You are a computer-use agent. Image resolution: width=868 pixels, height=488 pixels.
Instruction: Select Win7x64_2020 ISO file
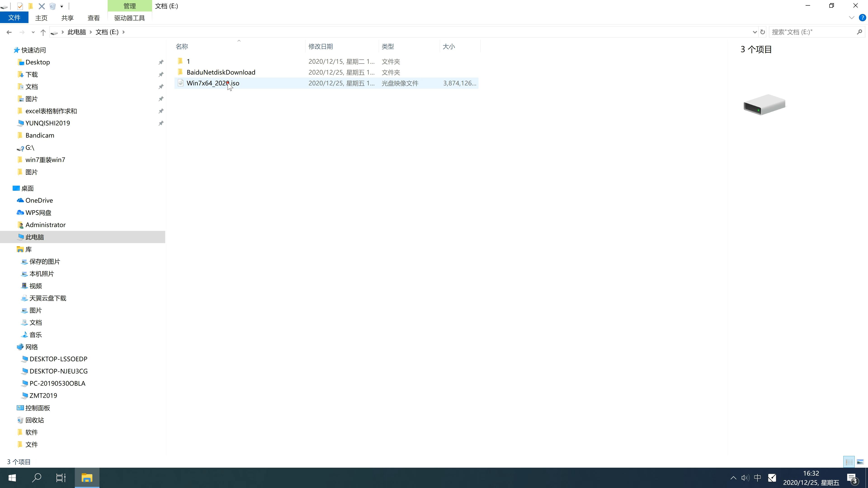213,83
